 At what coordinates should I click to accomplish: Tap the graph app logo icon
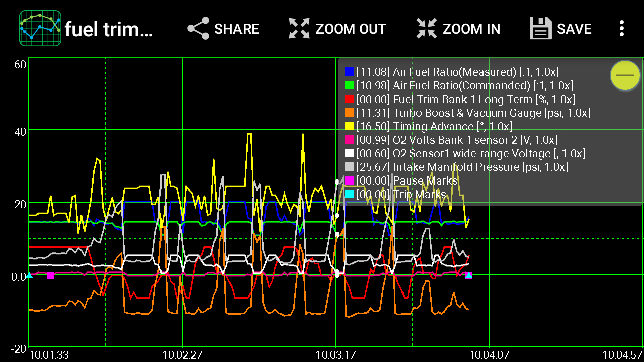[x=40, y=29]
